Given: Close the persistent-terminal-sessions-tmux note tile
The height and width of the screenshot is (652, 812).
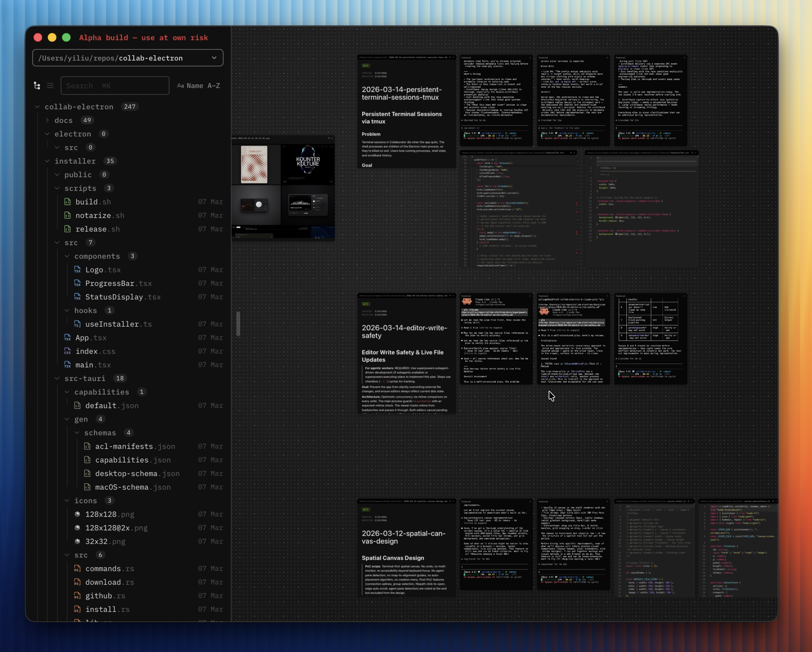Looking at the screenshot, I should click(453, 58).
